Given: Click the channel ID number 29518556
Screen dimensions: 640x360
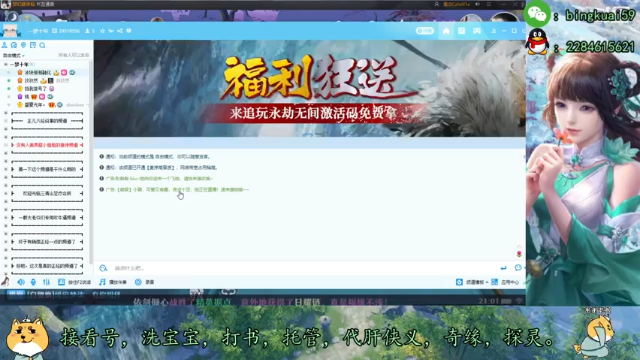Looking at the screenshot, I should (69, 31).
